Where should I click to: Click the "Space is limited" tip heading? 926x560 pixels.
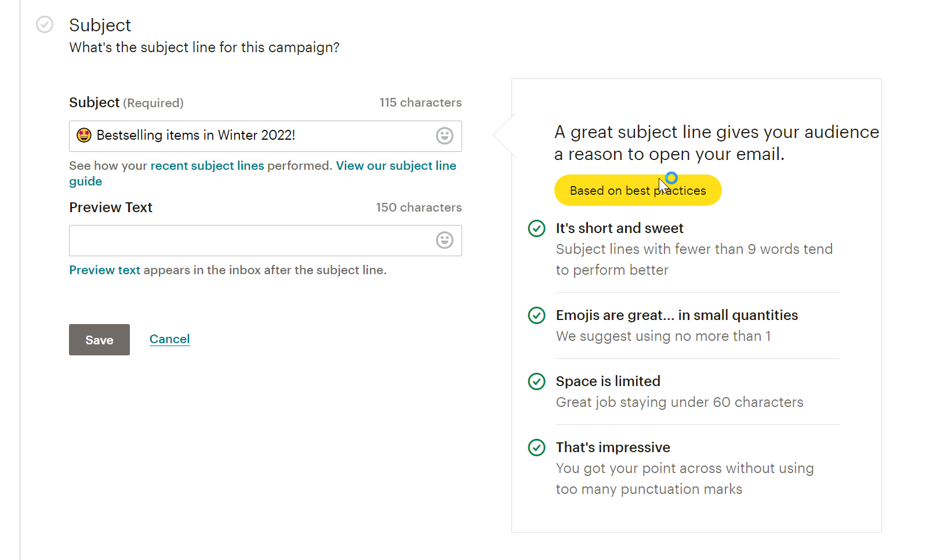[608, 381]
